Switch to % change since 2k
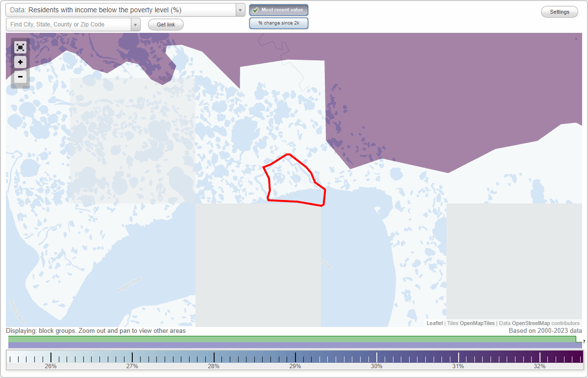The width and height of the screenshot is (588, 378). (x=279, y=23)
